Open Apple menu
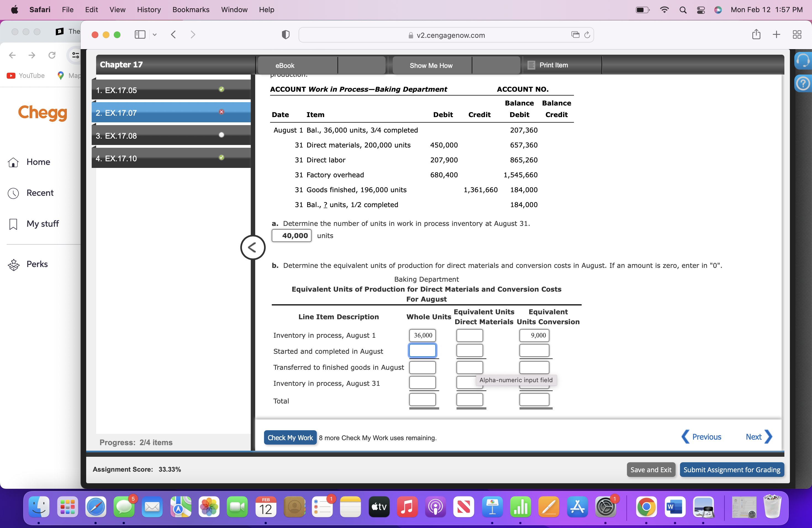Image resolution: width=812 pixels, height=528 pixels. [15, 10]
